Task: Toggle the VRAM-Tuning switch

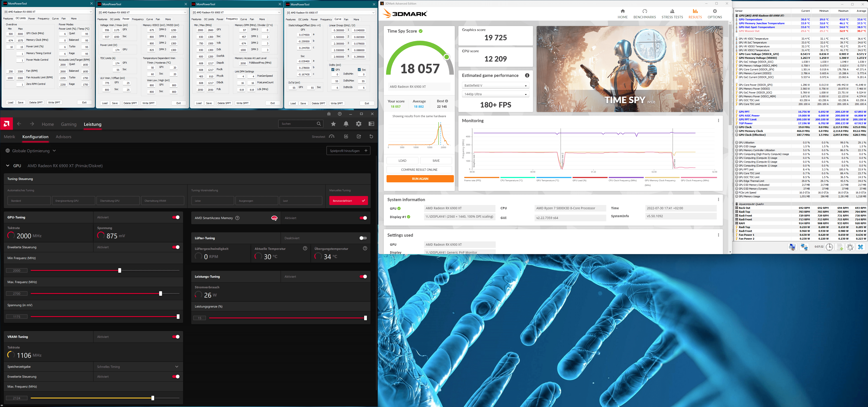Action: tap(176, 337)
